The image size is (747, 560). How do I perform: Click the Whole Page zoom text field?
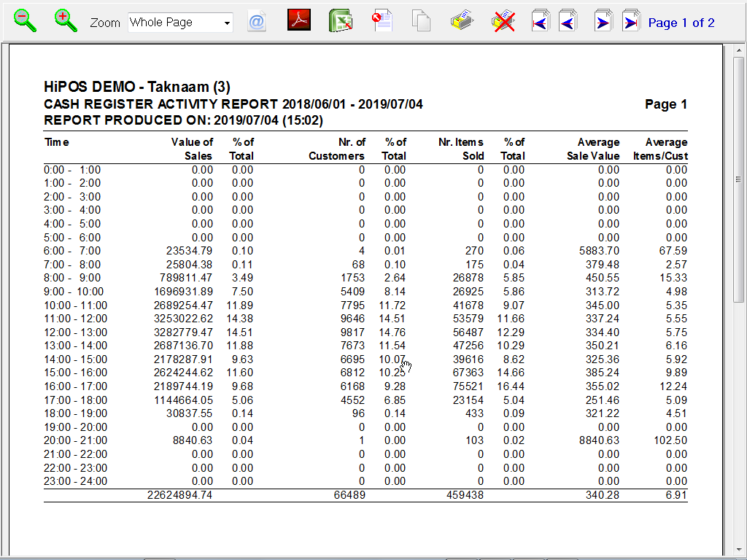click(x=174, y=23)
